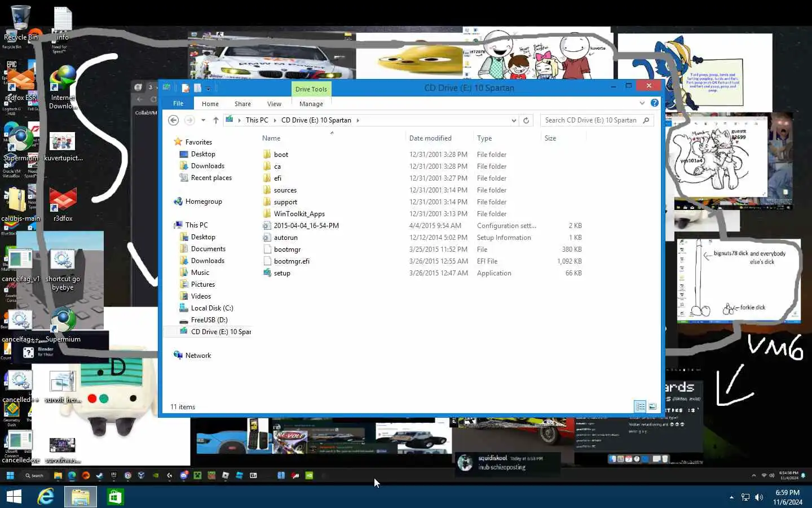
Task: Launch Internet Explorer from the taskbar
Action: coord(46,497)
